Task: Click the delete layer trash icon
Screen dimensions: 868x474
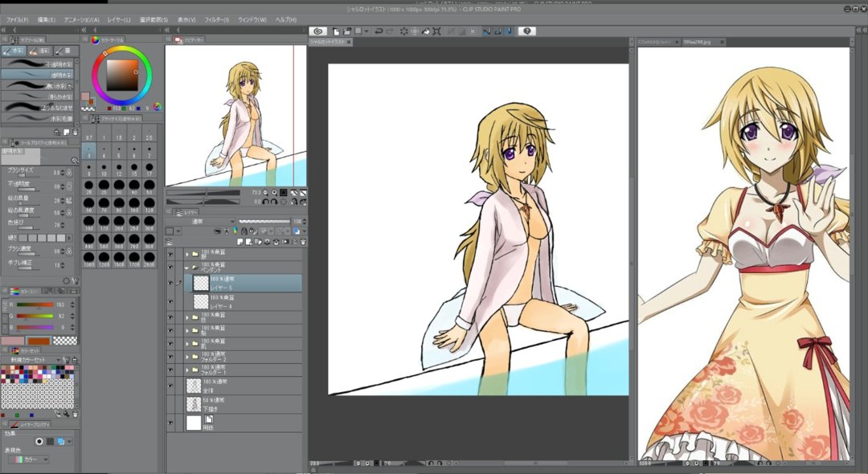Action: (303, 242)
